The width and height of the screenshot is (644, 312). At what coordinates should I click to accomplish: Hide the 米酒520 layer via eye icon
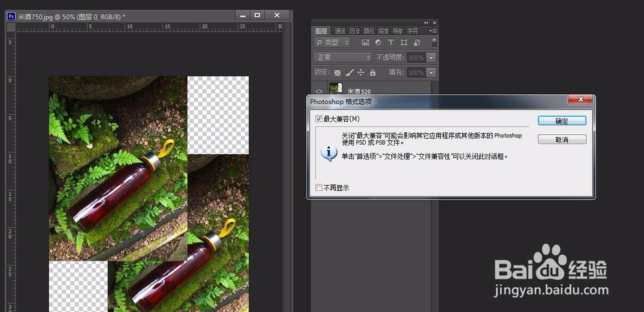319,92
